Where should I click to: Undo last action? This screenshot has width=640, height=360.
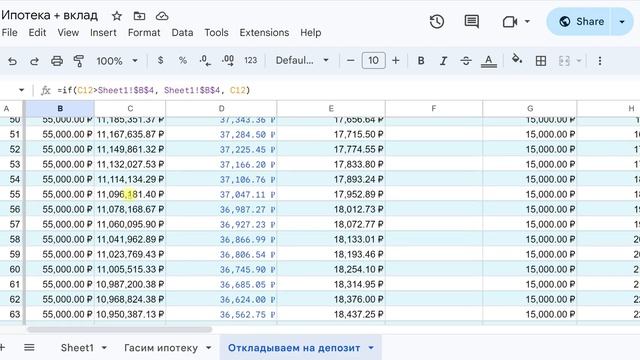pyautogui.click(x=12, y=61)
